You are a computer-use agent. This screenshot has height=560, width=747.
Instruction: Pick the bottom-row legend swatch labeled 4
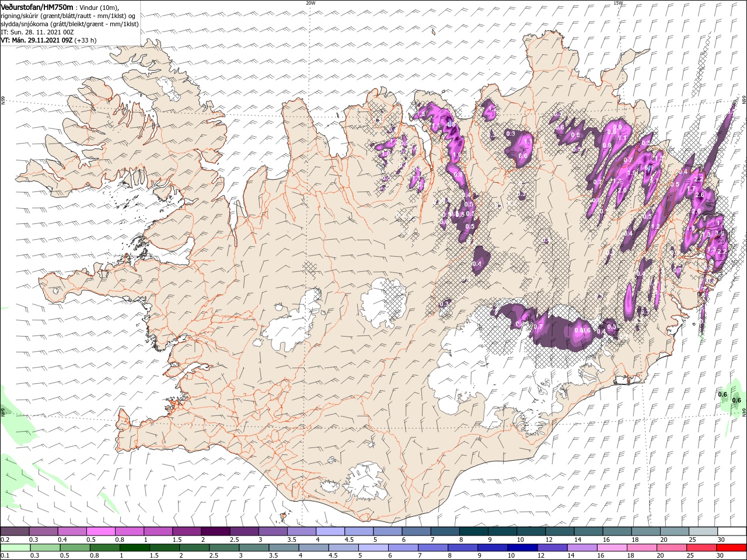point(313,548)
